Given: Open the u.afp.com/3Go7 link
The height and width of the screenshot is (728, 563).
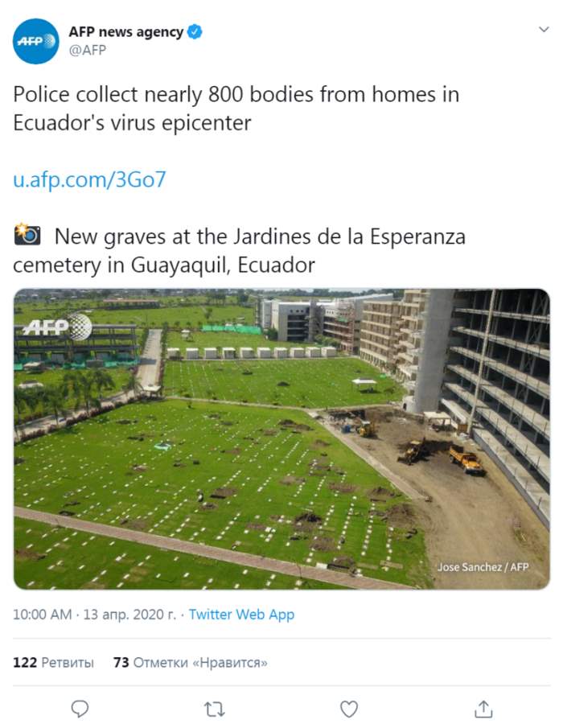Looking at the screenshot, I should coord(89,179).
